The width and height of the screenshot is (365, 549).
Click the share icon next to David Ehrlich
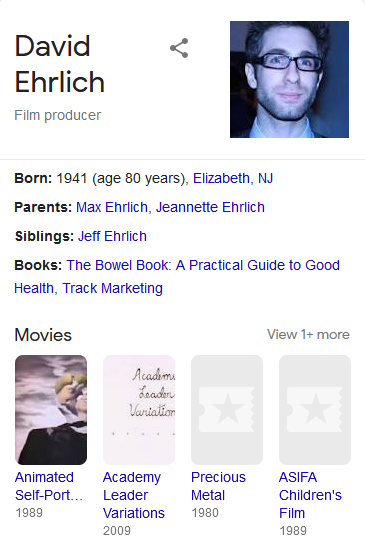coord(179,48)
